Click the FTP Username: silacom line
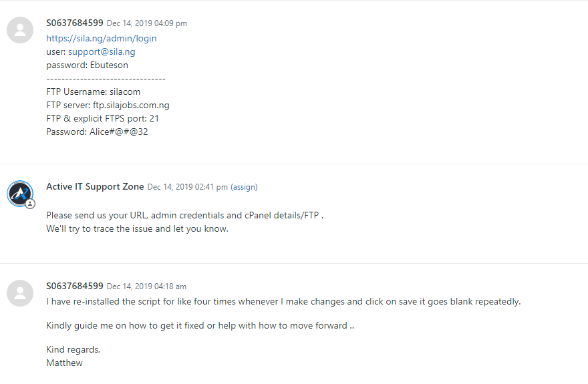The height and width of the screenshot is (384, 588). point(93,91)
